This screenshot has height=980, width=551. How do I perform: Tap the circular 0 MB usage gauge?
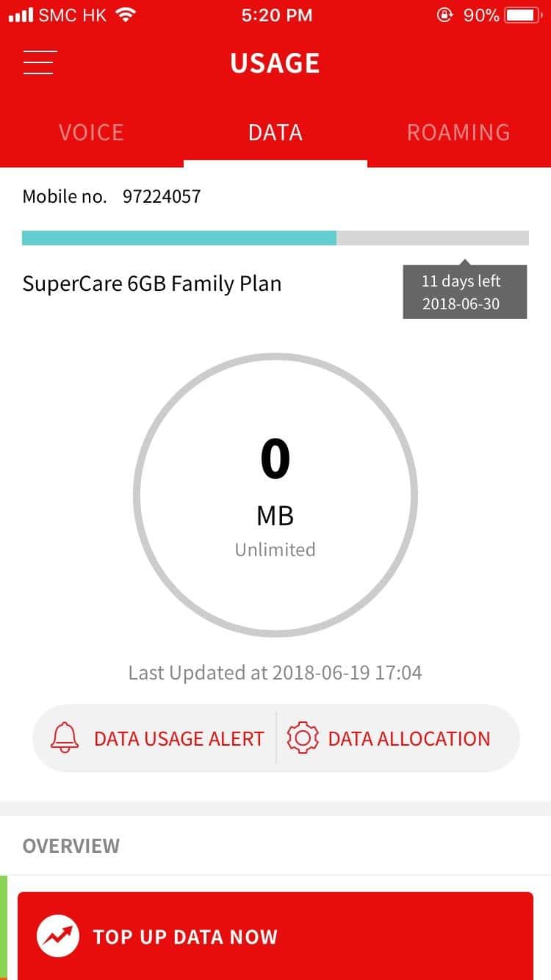click(x=275, y=495)
